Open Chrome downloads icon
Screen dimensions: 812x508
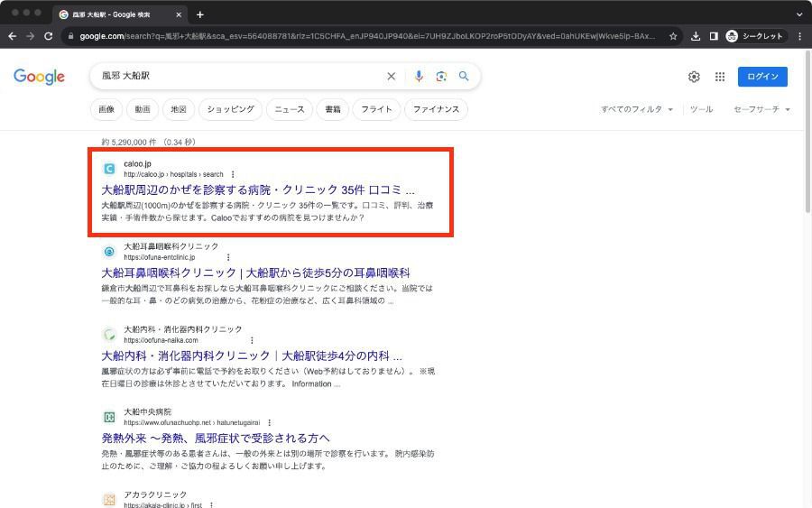(696, 36)
